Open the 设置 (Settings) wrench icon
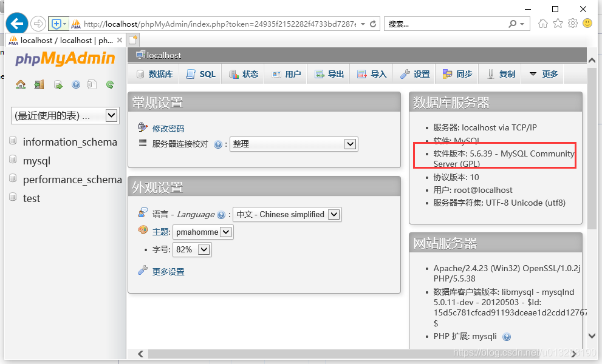Viewport: 602px width, 364px height. click(x=414, y=73)
